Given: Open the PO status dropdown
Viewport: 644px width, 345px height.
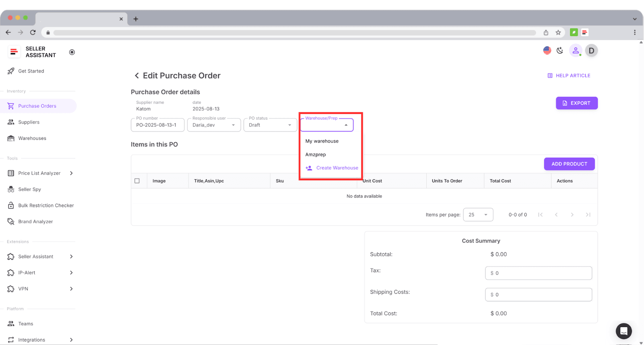Looking at the screenshot, I should pos(270,125).
